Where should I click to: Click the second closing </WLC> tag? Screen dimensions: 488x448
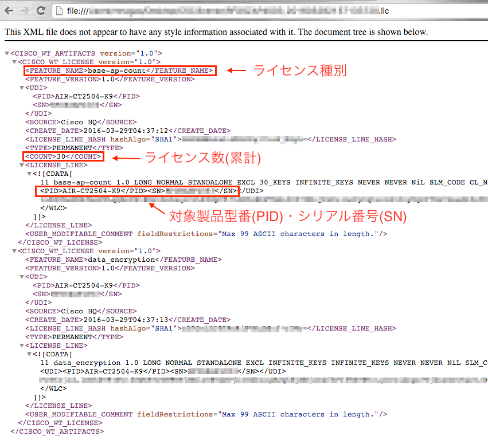(53, 388)
